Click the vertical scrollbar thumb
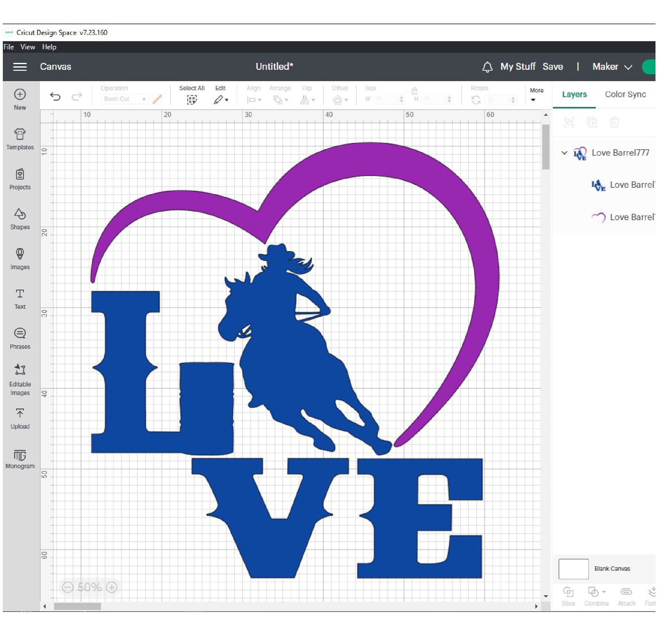 (x=546, y=147)
